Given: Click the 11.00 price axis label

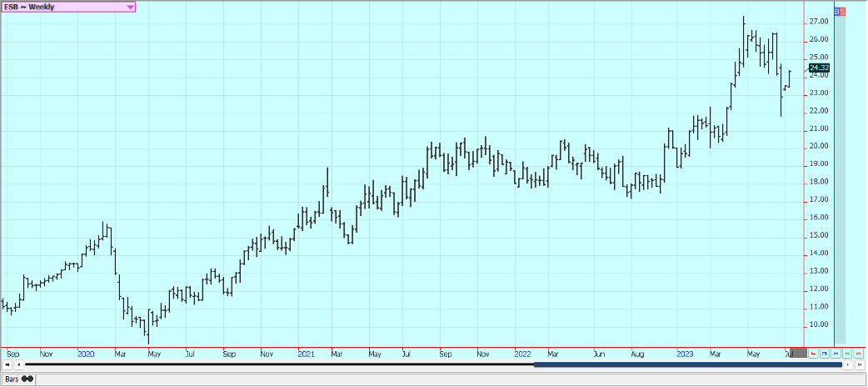Looking at the screenshot, I should (x=819, y=307).
